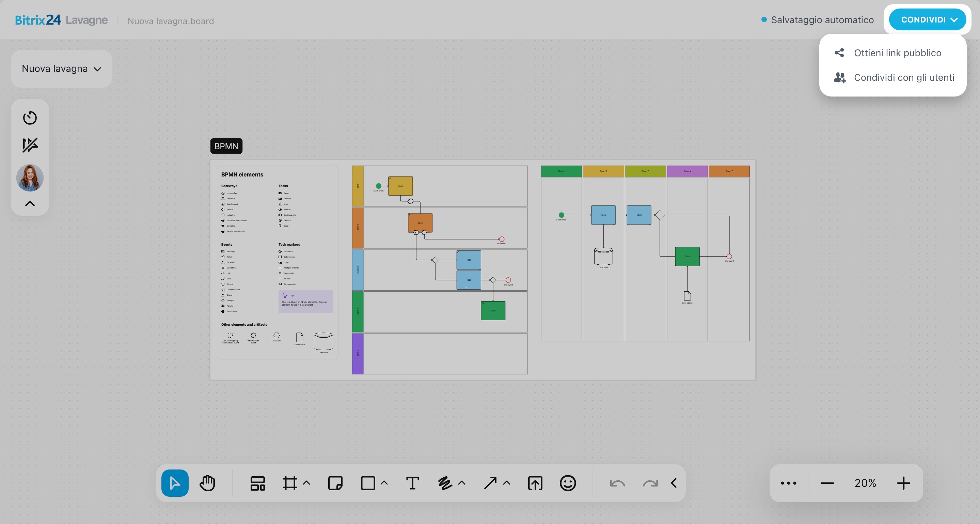The image size is (980, 524).
Task: Click the CONDIVIDI button
Action: tap(927, 20)
